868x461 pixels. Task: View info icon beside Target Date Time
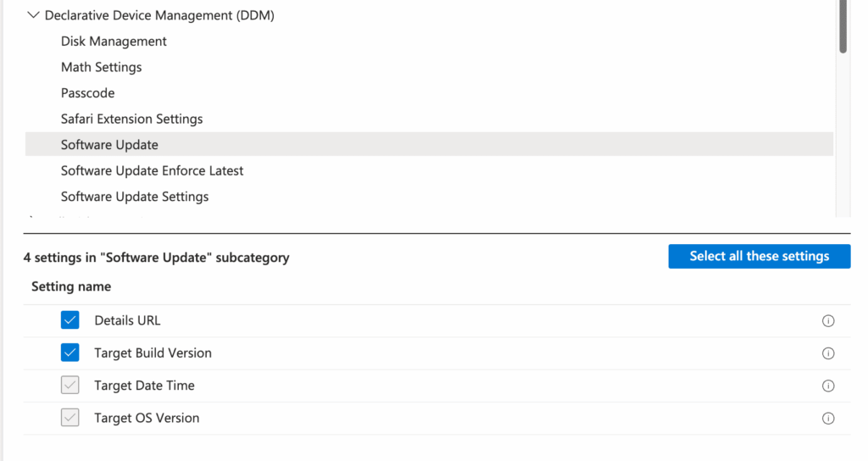pyautogui.click(x=828, y=386)
